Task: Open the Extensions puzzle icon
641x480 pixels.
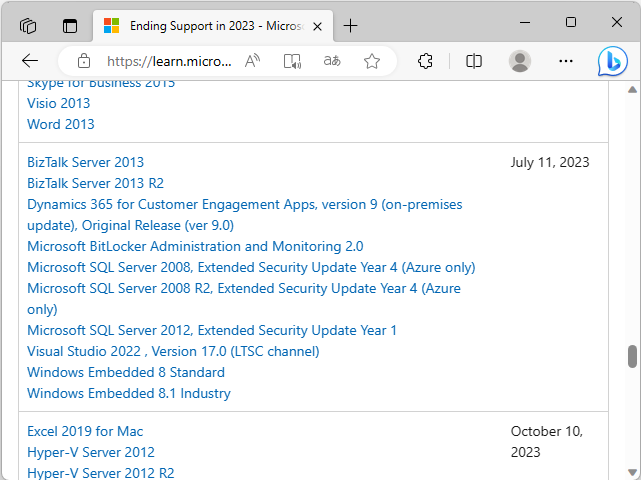Action: pyautogui.click(x=425, y=61)
